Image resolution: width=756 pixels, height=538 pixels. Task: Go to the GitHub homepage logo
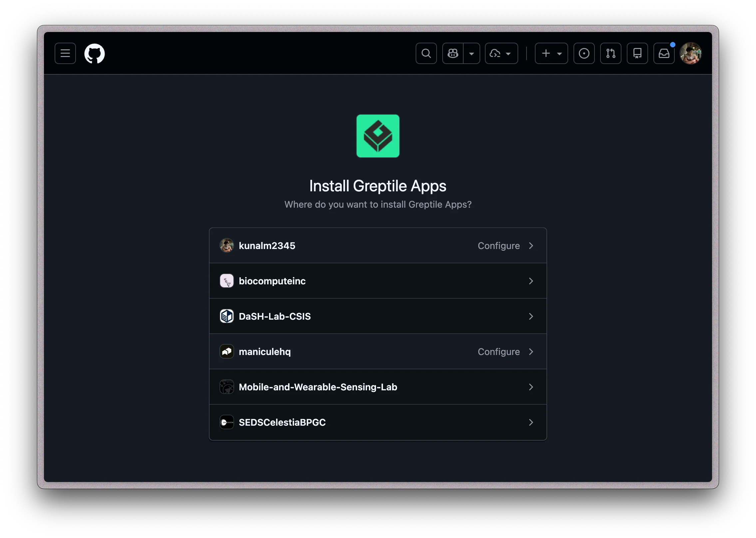tap(95, 53)
